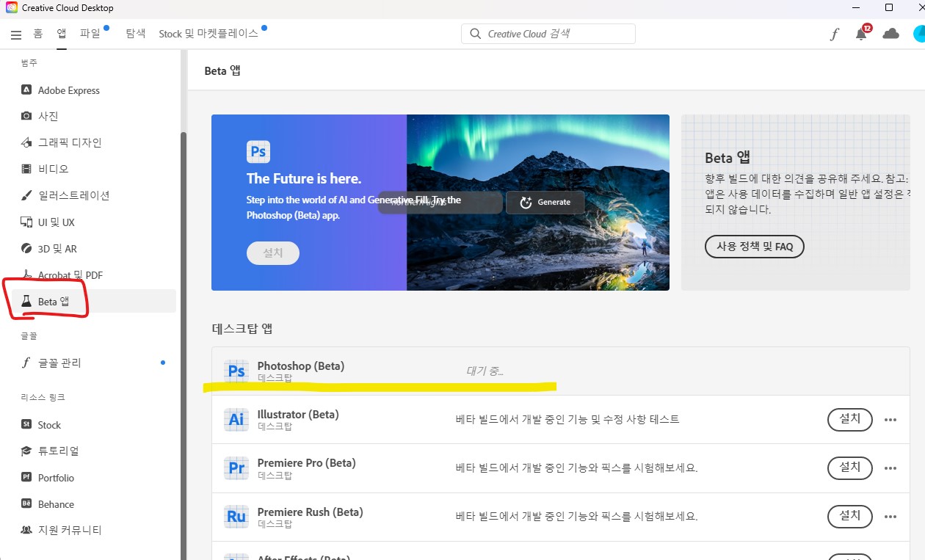Click the Photoshop (Beta) row title
This screenshot has width=925, height=560.
click(x=301, y=366)
